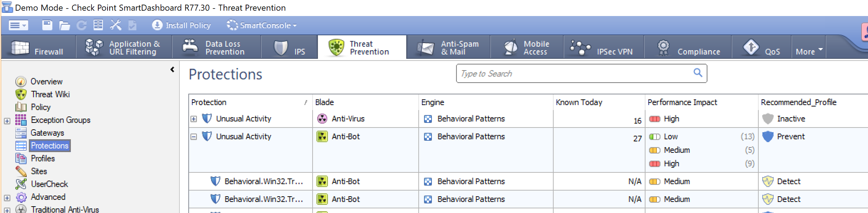This screenshot has width=868, height=213.
Task: Click the verify document checkmark icon
Action: click(132, 25)
